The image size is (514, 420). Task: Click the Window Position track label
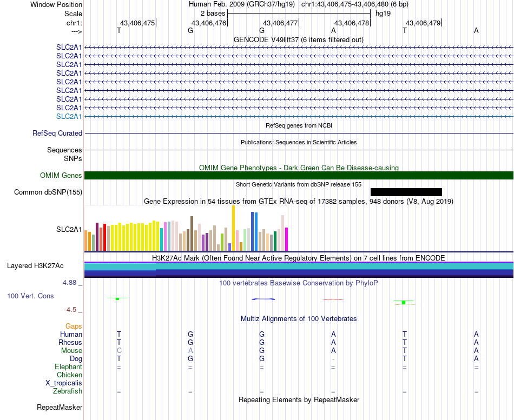pos(56,4)
